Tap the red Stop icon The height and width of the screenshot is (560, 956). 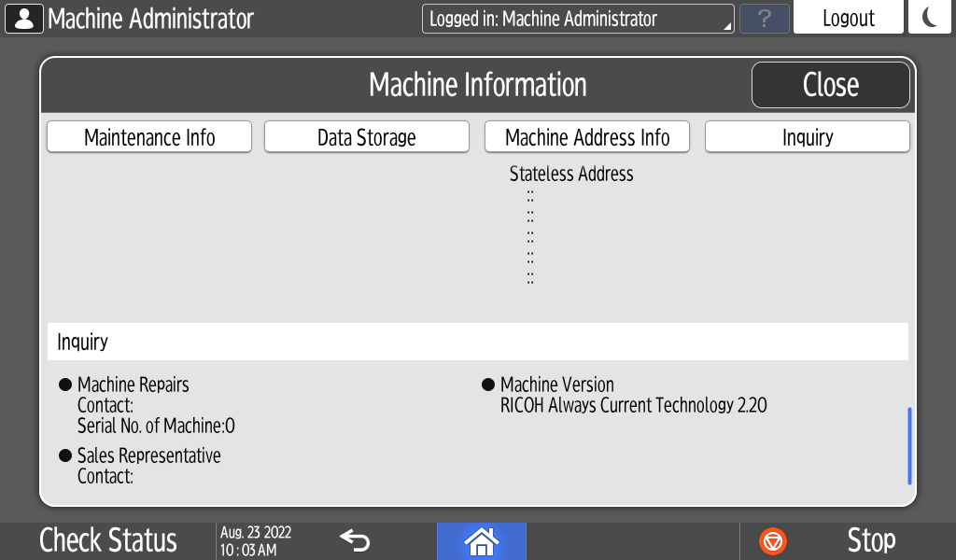pos(773,540)
